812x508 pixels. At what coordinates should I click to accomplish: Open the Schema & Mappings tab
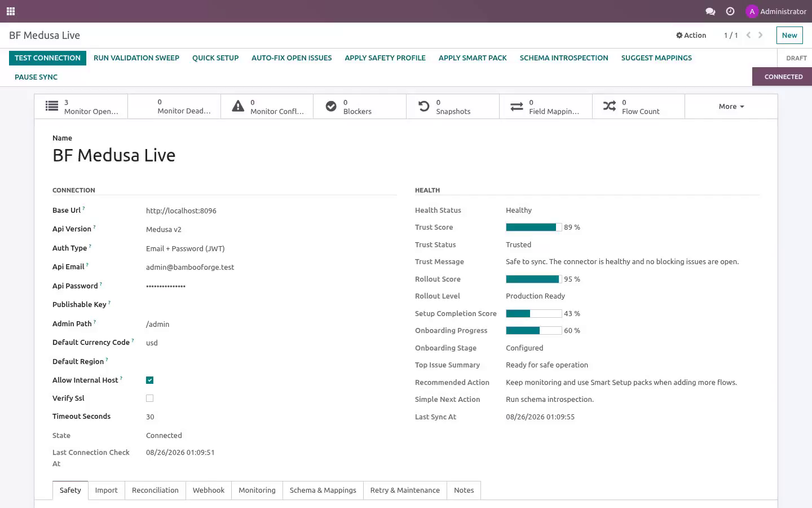(323, 490)
